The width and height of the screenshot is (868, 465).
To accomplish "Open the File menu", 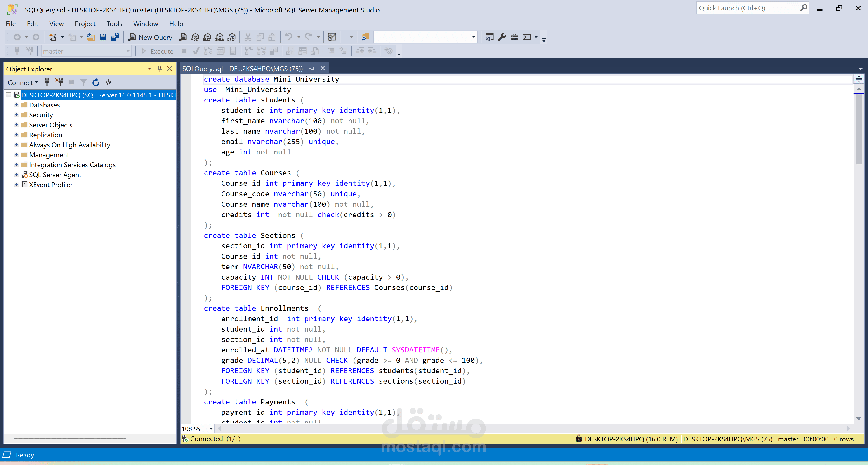I will pos(11,24).
